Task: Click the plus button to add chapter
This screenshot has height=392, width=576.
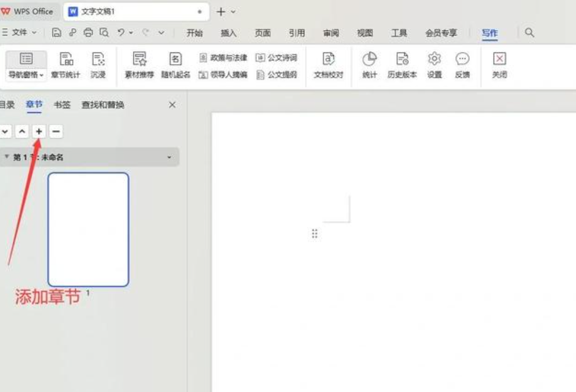Action: coord(39,131)
